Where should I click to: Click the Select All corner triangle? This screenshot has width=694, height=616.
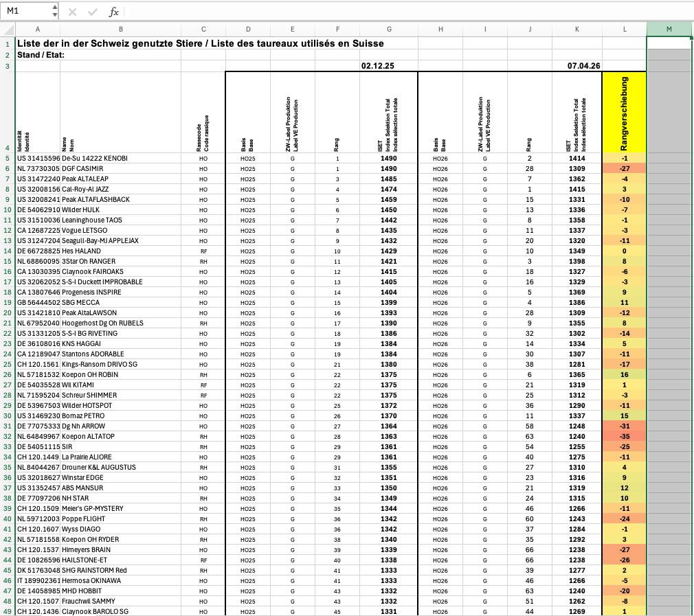[8, 29]
